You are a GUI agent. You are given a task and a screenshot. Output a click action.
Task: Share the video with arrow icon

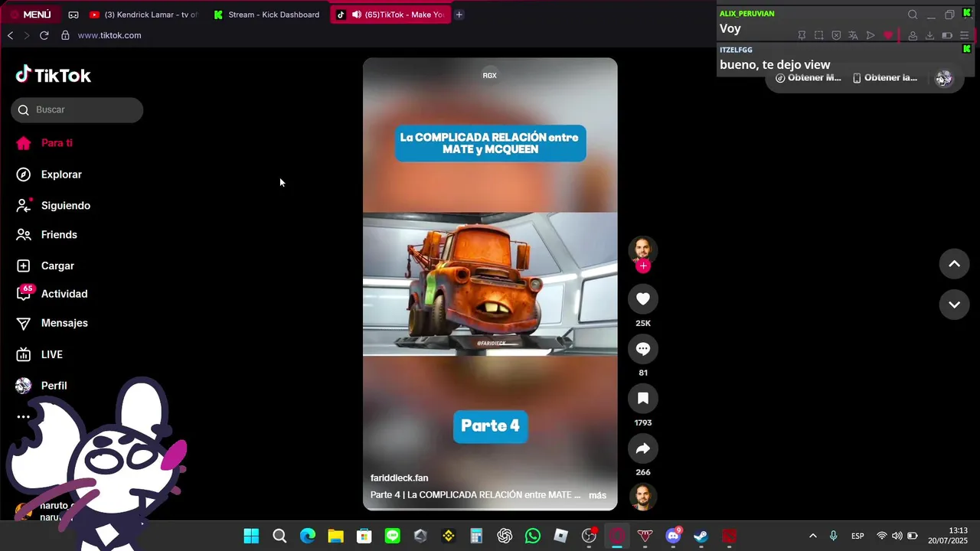point(643,448)
